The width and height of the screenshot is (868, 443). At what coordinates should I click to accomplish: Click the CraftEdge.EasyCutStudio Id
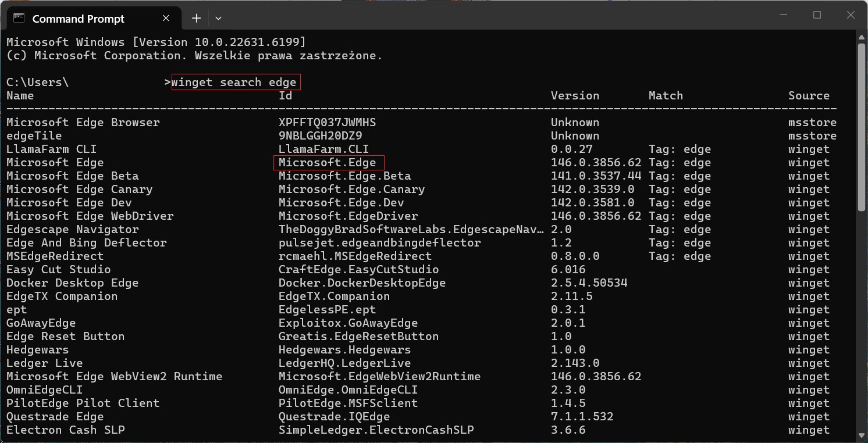coord(358,270)
